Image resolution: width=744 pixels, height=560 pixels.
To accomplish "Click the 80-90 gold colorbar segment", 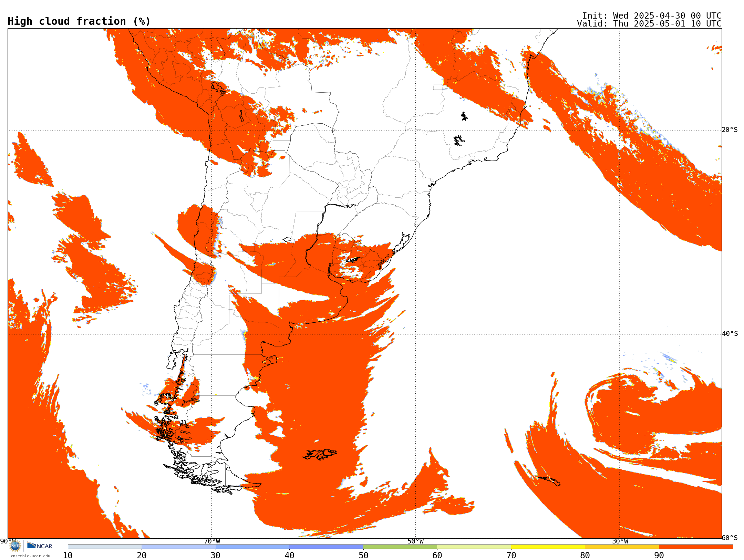I will (x=622, y=547).
